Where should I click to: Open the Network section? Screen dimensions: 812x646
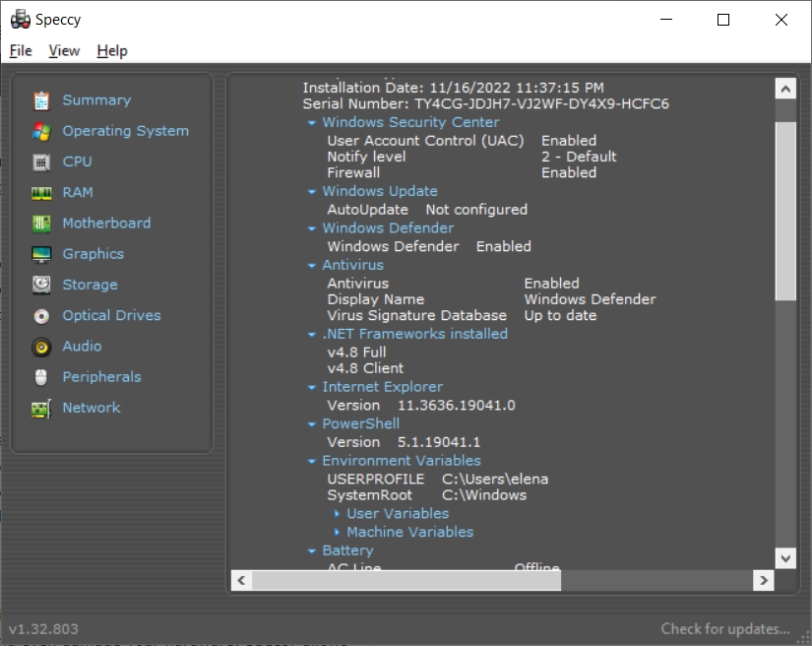click(92, 408)
